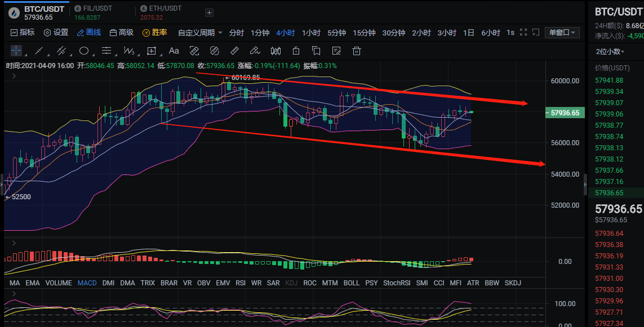The height and width of the screenshot is (327, 644).
Task: Open the 2位小数 decimal precision dropdown
Action: coord(610,51)
